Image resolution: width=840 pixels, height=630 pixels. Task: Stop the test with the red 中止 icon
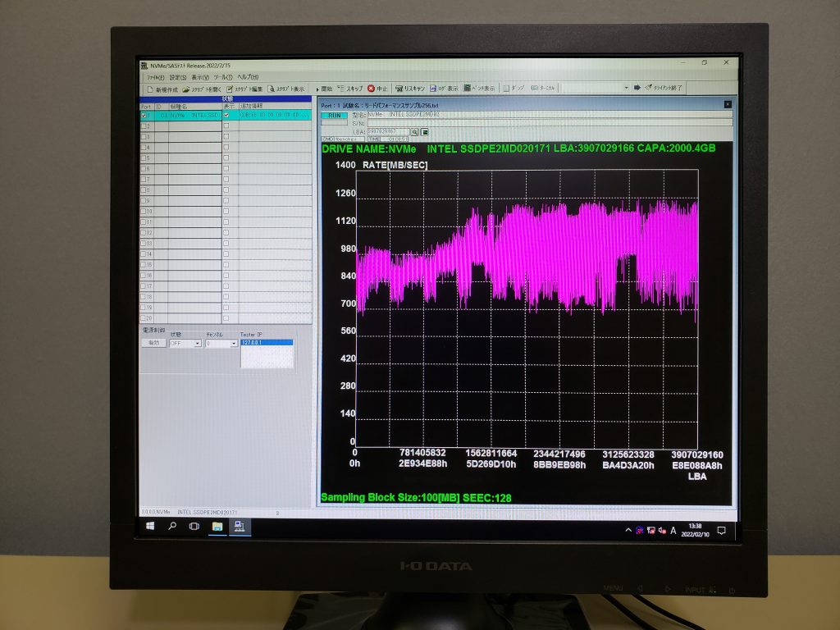point(371,88)
